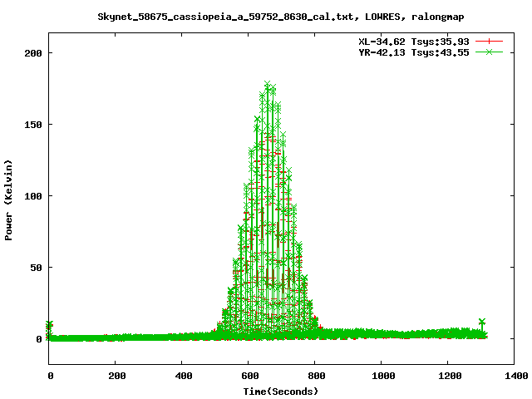Click the y-axis tick label 100
Image resolution: width=532 pixels, height=399 pixels.
[33, 196]
